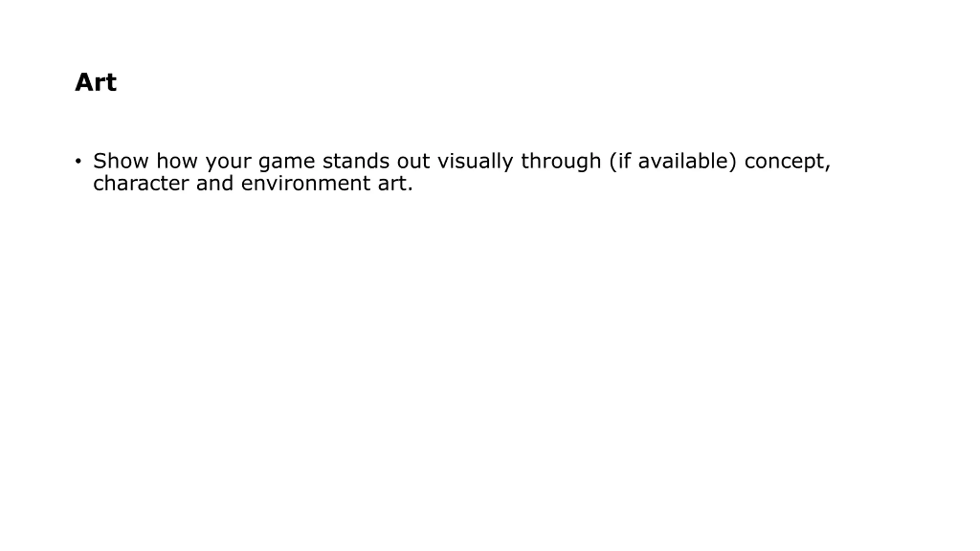Image resolution: width=980 pixels, height=551 pixels.
Task: Click the word "visually" in the bullet text
Action: pos(475,162)
